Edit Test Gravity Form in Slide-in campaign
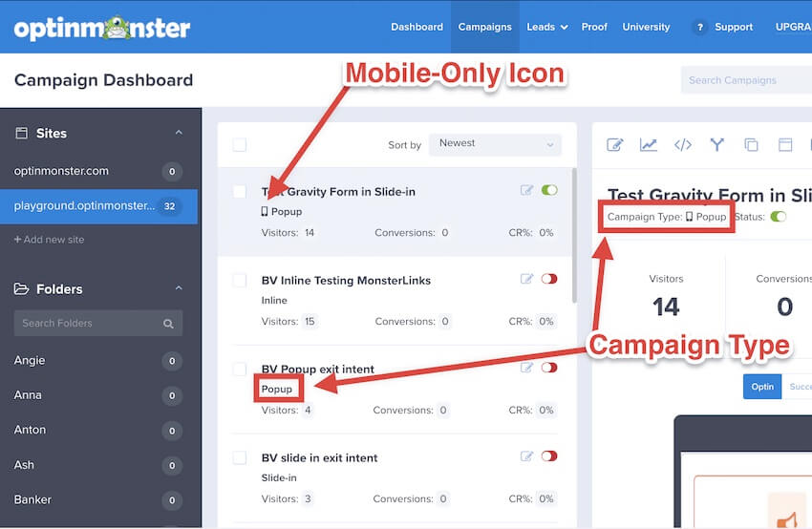Image resolution: width=812 pixels, height=529 pixels. point(526,190)
